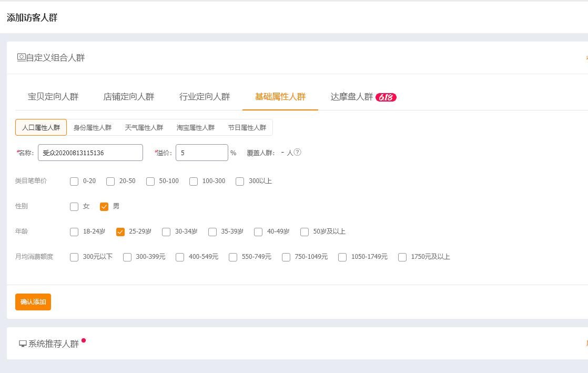Open the 店铺定向人群 tab

[x=130, y=97]
